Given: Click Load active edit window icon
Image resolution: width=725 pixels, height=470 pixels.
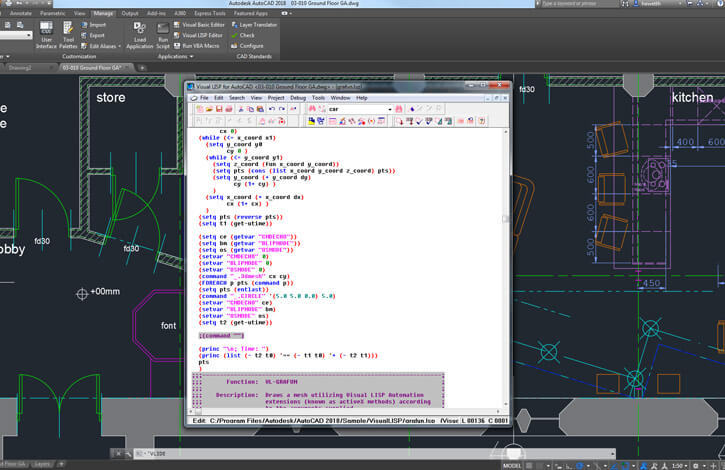Looking at the screenshot, I should (399, 121).
